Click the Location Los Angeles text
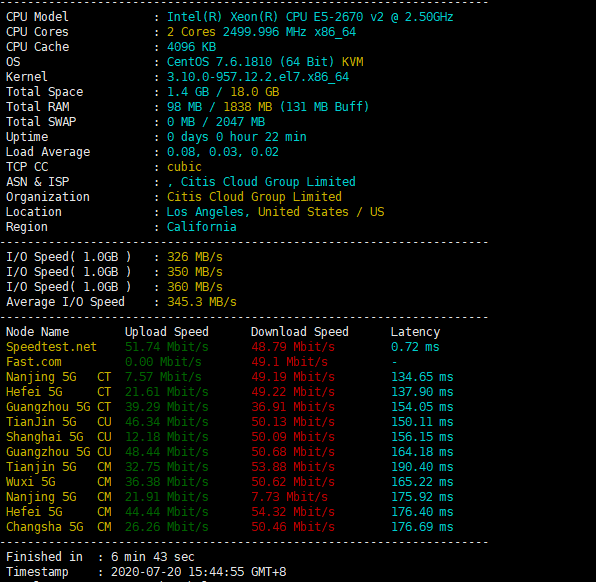Image resolution: width=596 pixels, height=582 pixels. 205,212
